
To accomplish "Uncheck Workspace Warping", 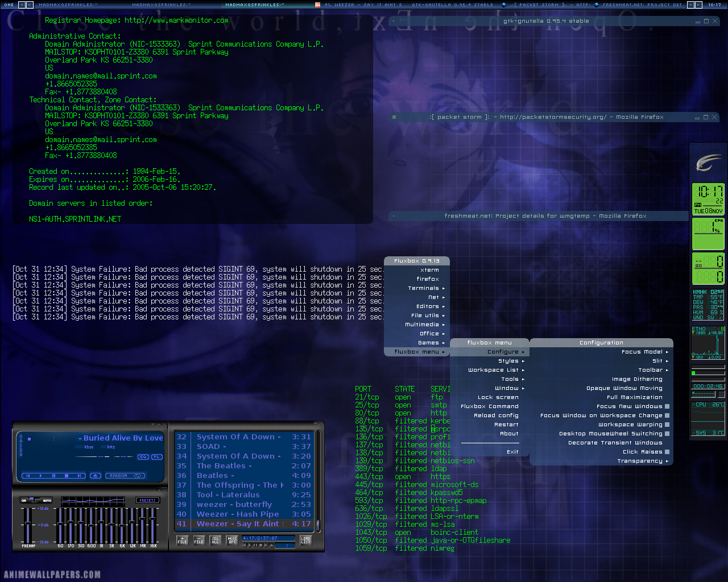I will (x=601, y=425).
